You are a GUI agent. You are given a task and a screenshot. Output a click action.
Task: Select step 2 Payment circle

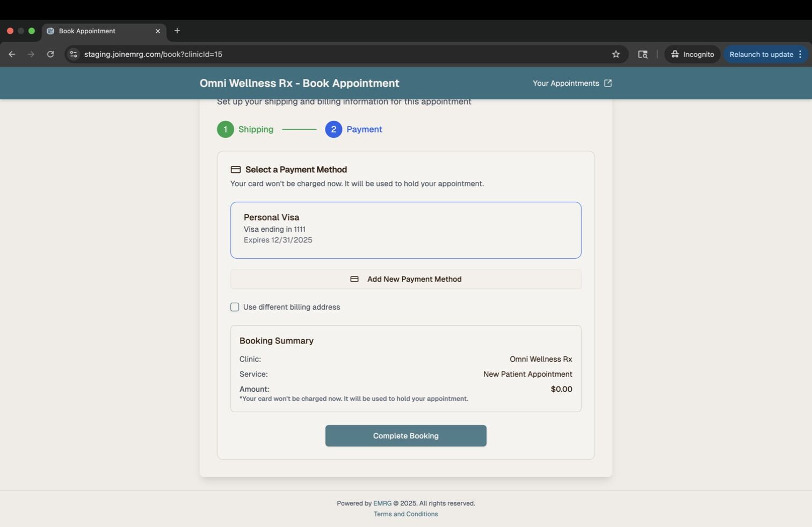pos(334,129)
